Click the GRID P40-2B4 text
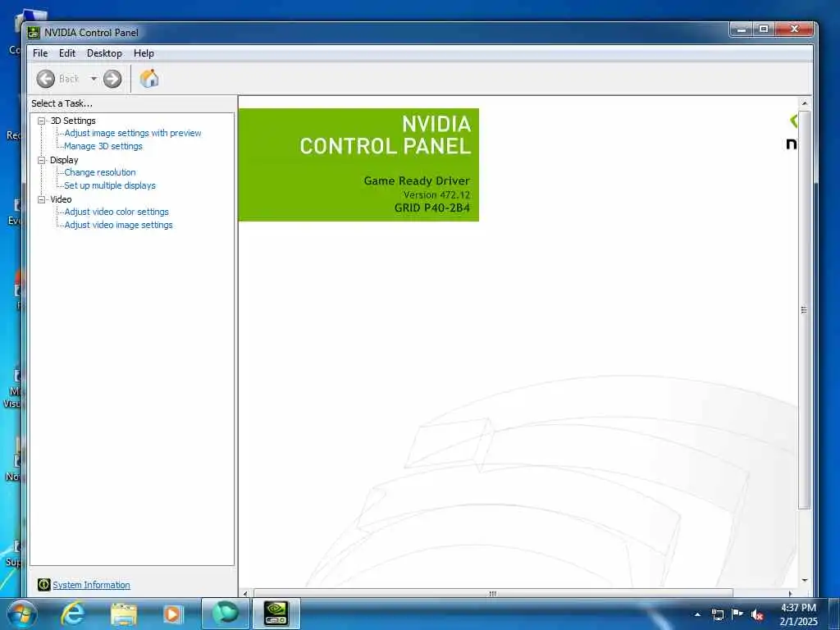This screenshot has width=840, height=630. coord(431,208)
